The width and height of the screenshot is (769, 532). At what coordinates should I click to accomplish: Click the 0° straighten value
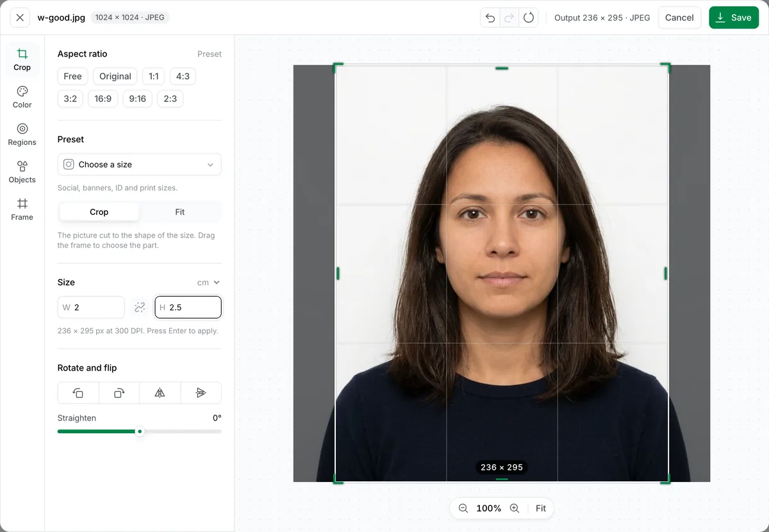coord(217,418)
